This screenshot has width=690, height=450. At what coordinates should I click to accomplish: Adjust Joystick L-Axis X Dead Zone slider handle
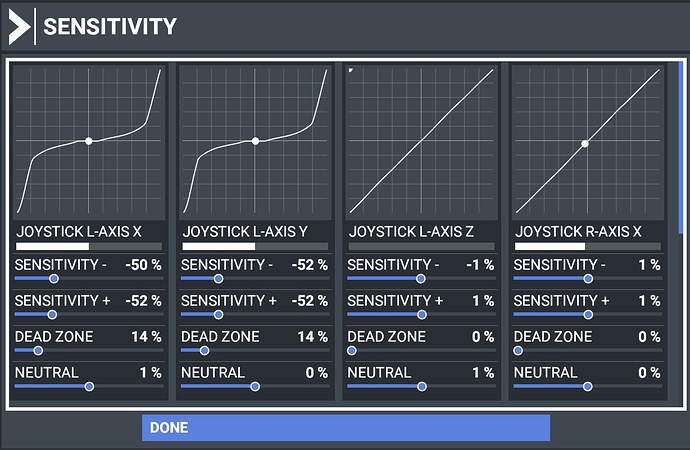(x=38, y=351)
